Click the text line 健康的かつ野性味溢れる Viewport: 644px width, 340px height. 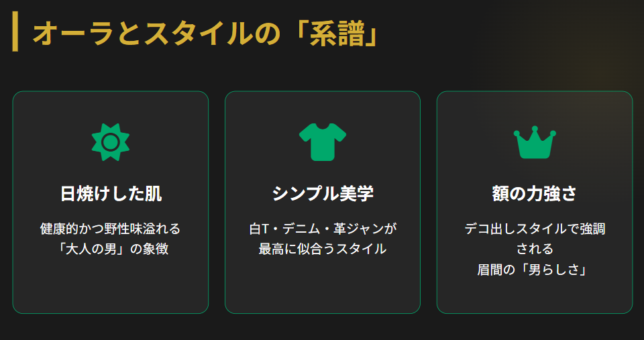point(111,229)
